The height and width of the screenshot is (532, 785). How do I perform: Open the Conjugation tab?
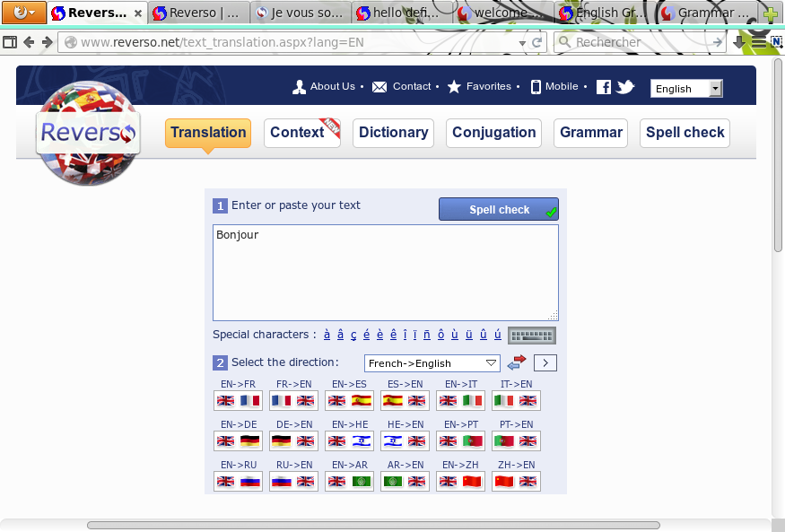coord(493,133)
